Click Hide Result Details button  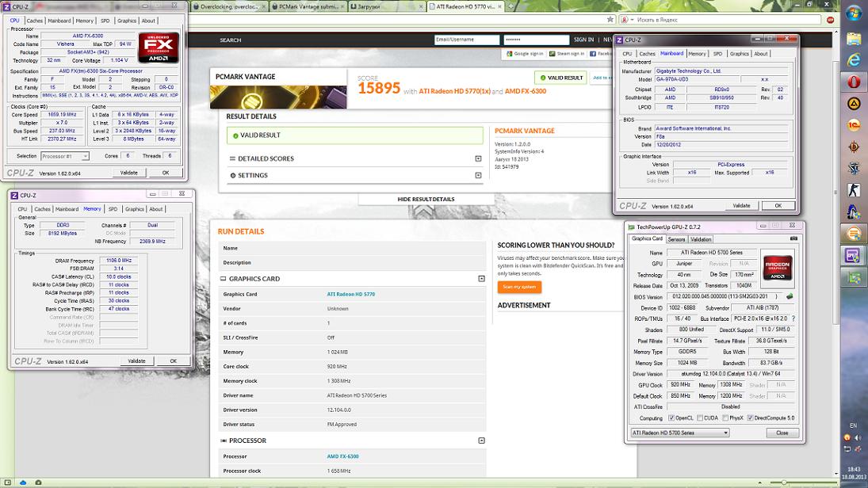[426, 199]
